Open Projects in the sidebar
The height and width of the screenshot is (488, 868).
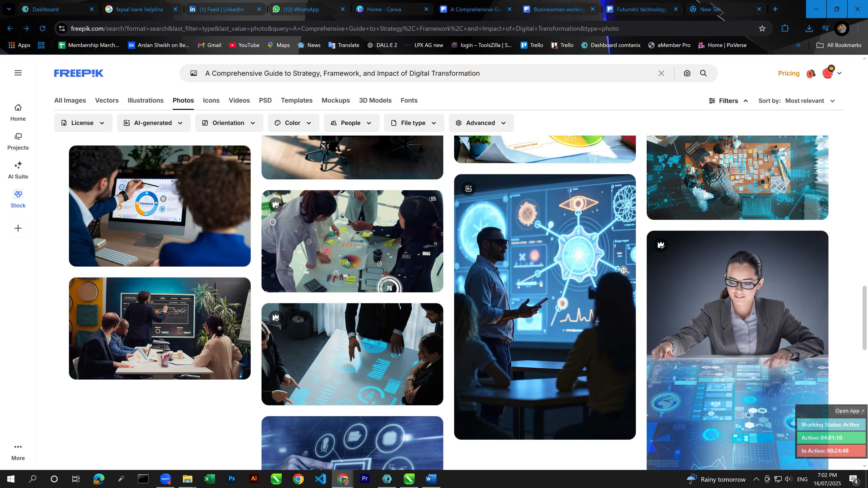(18, 141)
